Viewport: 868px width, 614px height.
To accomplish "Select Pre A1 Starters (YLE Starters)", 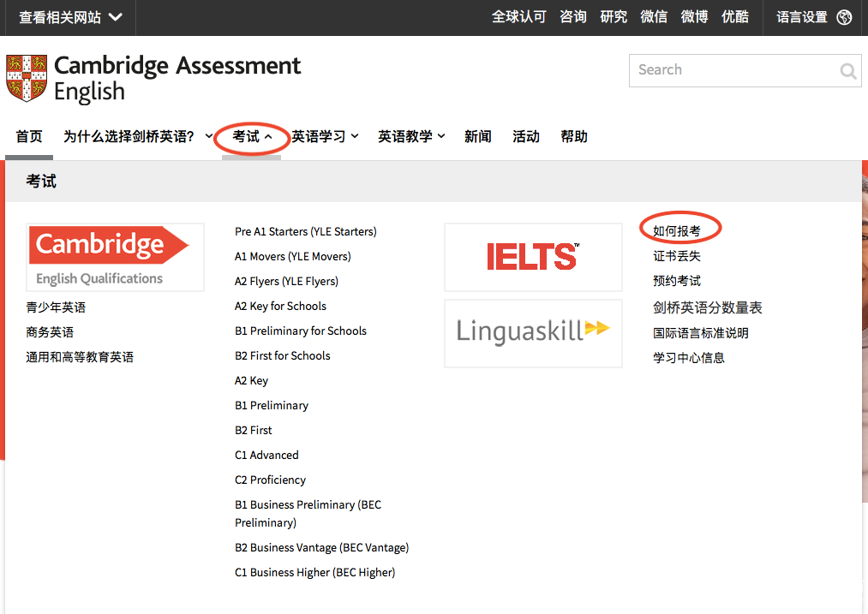I will click(306, 232).
